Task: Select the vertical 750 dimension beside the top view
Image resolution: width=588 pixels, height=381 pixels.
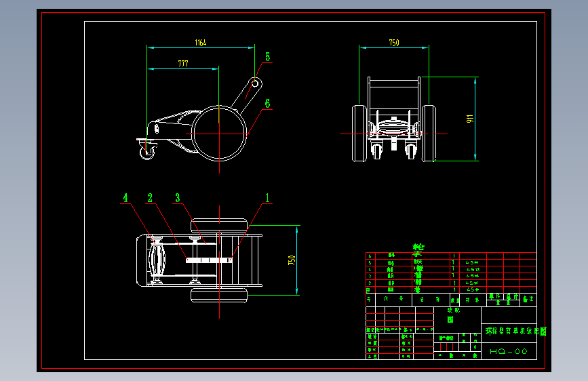Action: pyautogui.click(x=292, y=260)
